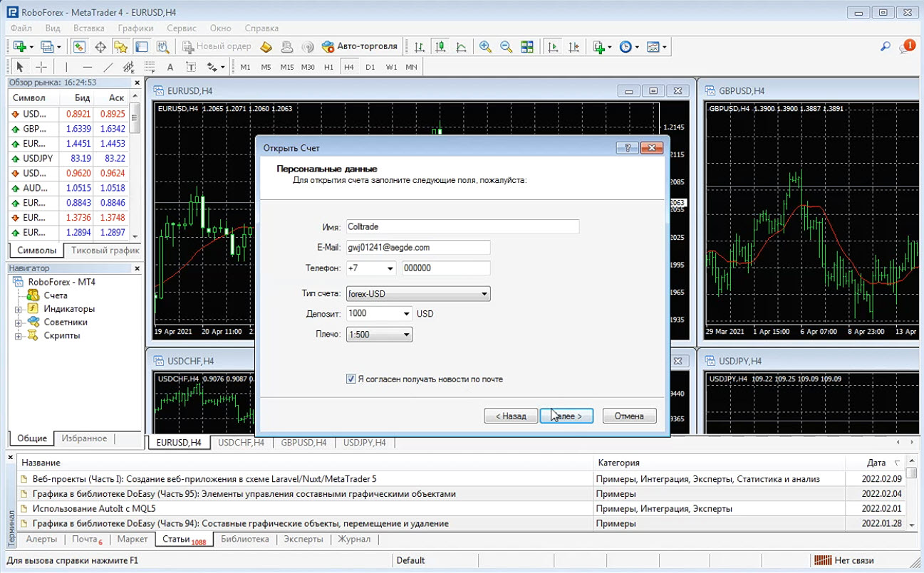Switch chart to M15 timeframe

(286, 67)
